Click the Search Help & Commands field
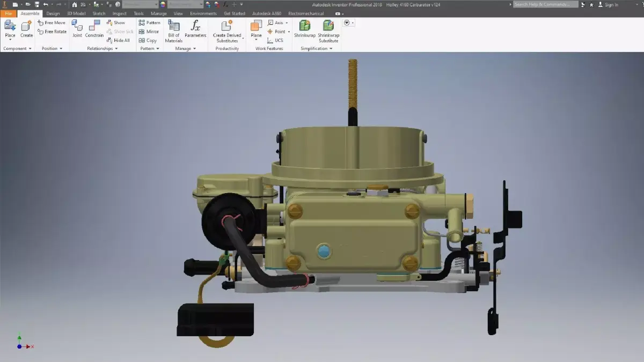 [x=545, y=4]
